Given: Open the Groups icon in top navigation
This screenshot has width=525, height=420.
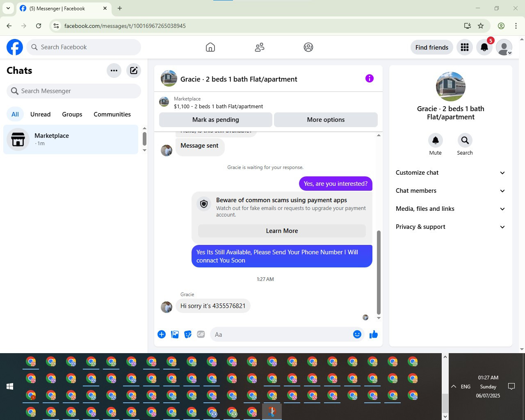Looking at the screenshot, I should (308, 47).
